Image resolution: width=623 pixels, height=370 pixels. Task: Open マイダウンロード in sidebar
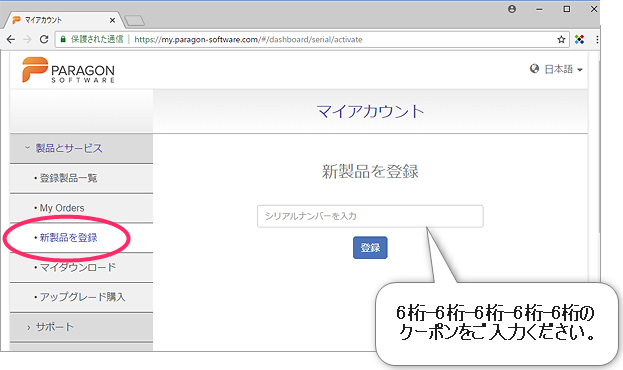(x=81, y=267)
